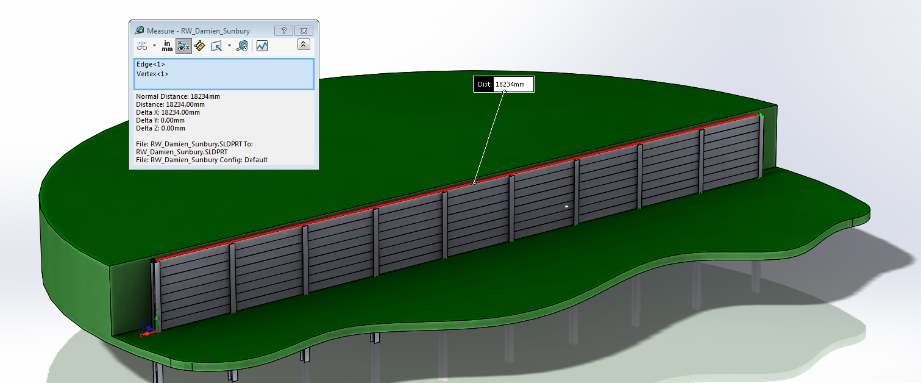The image size is (921, 383).
Task: Select Vertex<1> in the selection list
Action: pyautogui.click(x=153, y=74)
